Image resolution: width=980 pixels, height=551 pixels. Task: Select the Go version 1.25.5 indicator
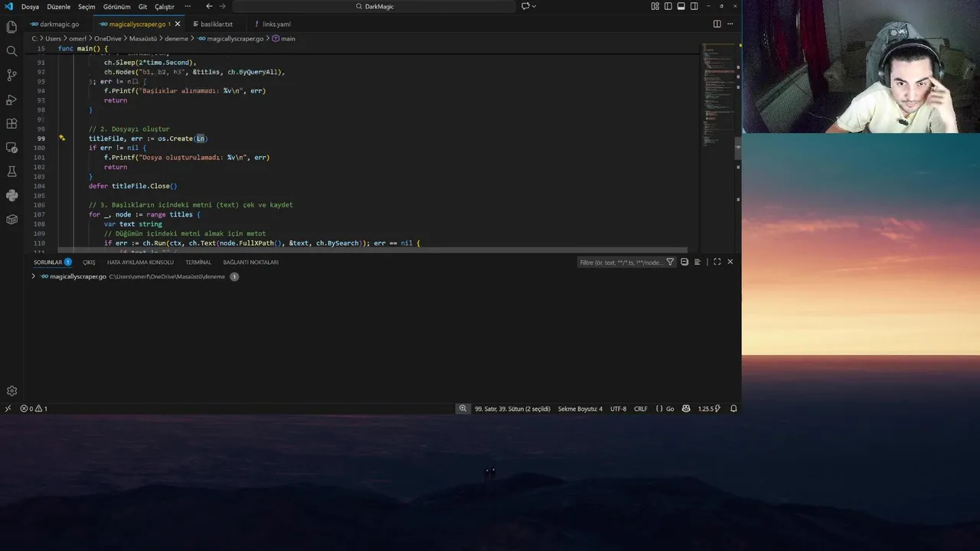pyautogui.click(x=709, y=409)
